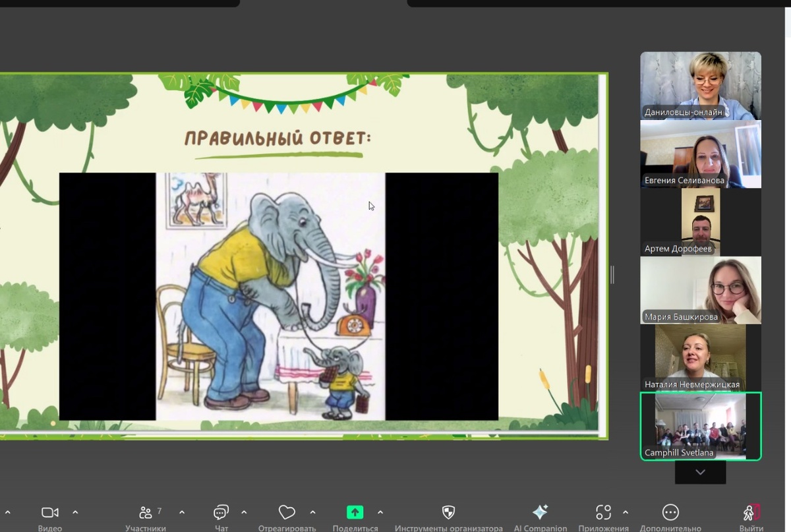791x532 pixels.
Task: Click the green Поделиться share screen icon
Action: (355, 512)
